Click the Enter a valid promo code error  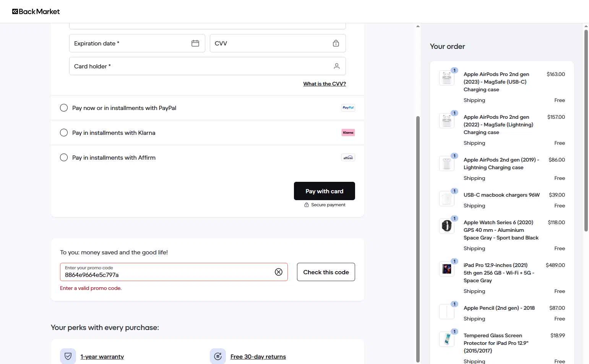(x=91, y=288)
